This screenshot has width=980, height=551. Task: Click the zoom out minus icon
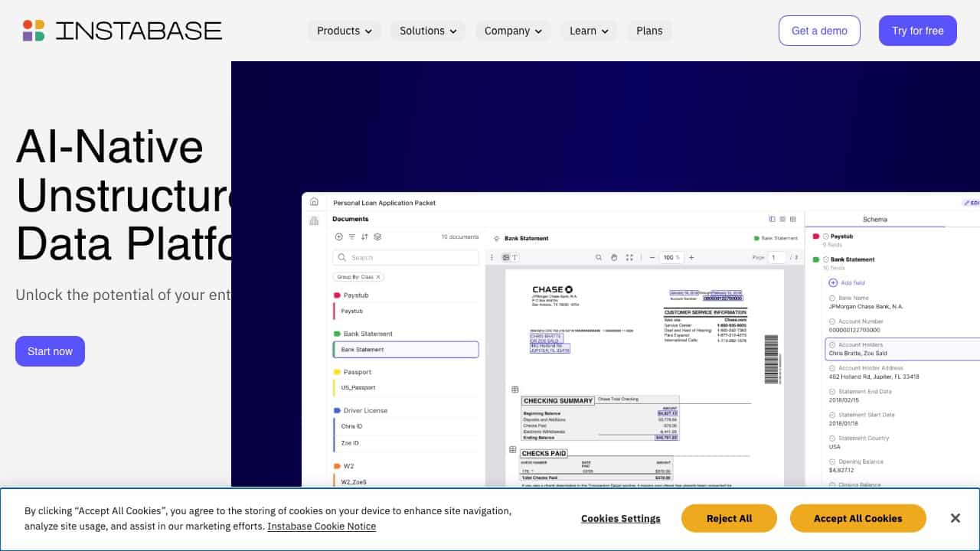[x=652, y=258]
